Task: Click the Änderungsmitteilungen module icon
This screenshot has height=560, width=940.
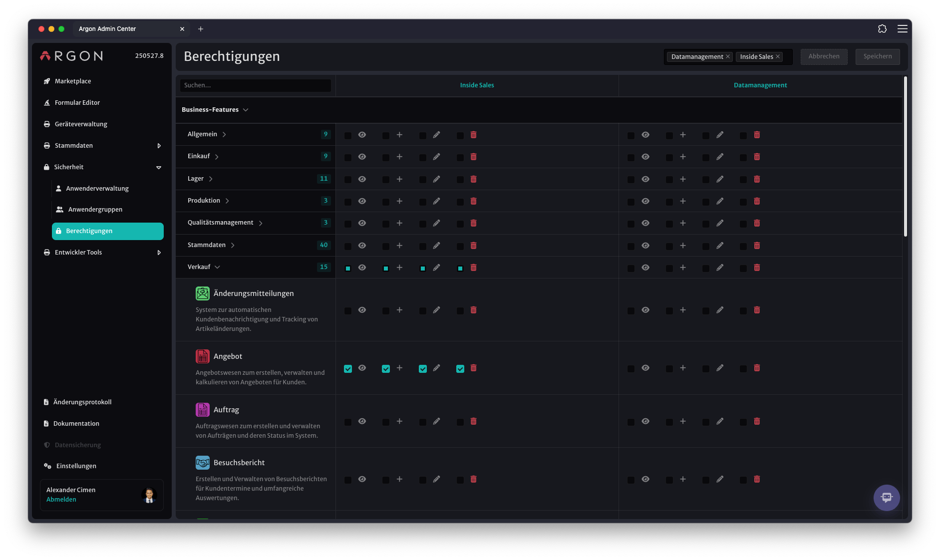Action: 202,293
